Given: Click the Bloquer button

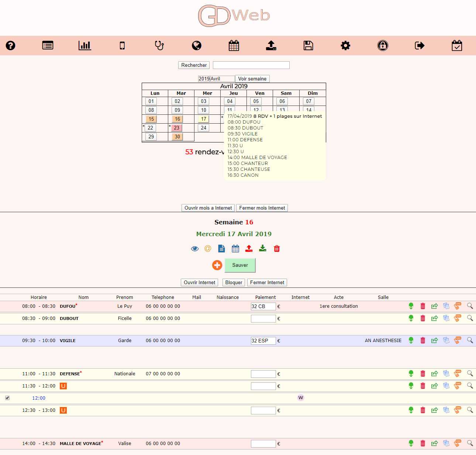Looking at the screenshot, I should tap(234, 282).
